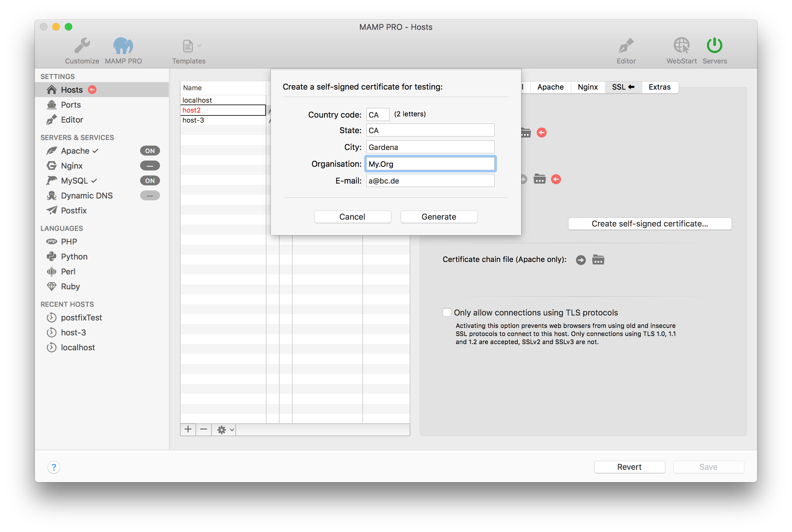Switch to the Nginx tab
This screenshot has height=532, width=792.
point(588,87)
